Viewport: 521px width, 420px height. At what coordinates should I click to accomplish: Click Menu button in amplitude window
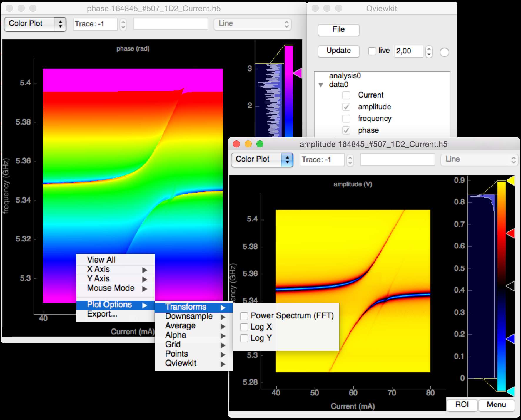pos(496,405)
